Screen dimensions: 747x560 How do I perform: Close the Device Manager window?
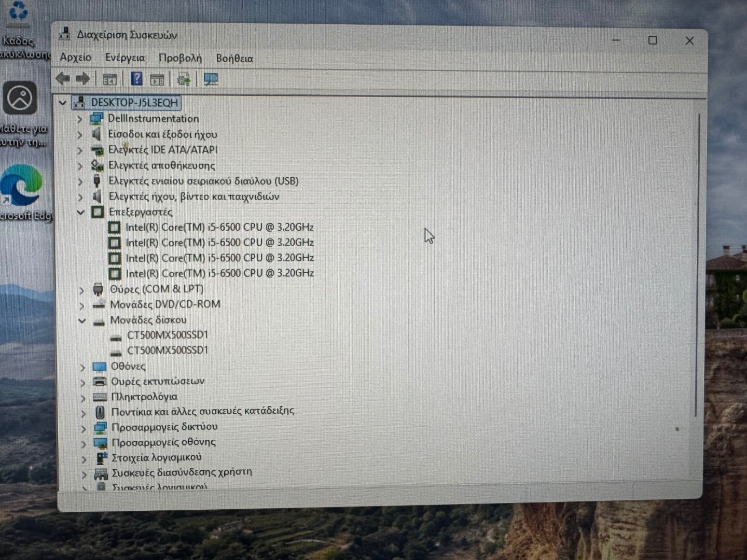tap(689, 41)
